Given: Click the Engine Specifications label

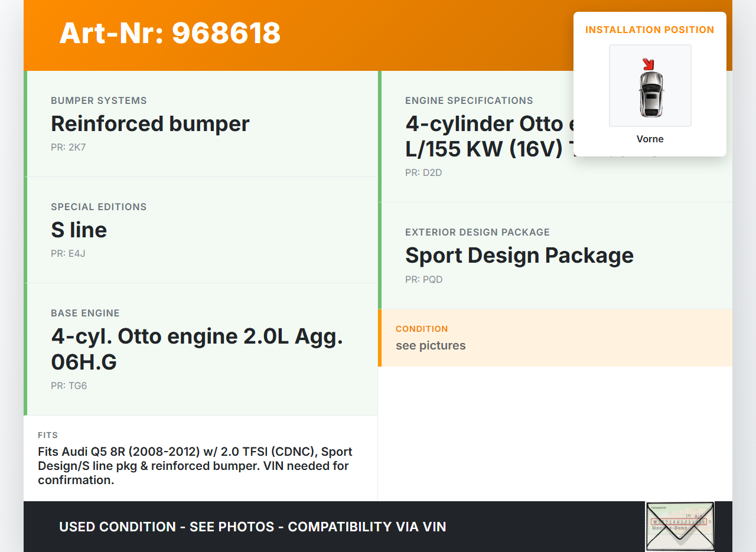Looking at the screenshot, I should 469,100.
